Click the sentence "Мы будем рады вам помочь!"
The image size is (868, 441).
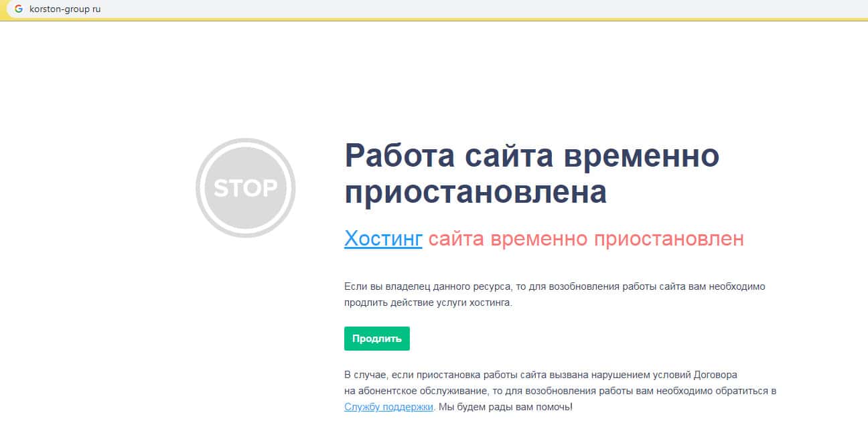click(x=506, y=406)
